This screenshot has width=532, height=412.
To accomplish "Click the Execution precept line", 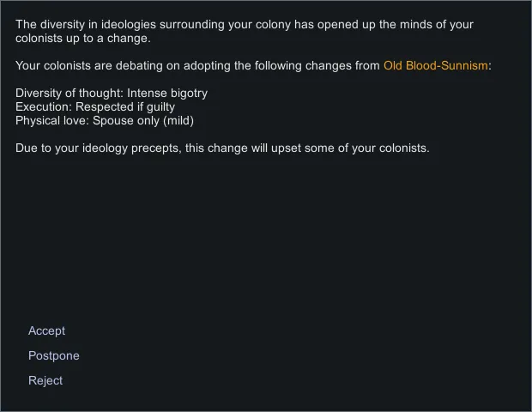I will click(x=95, y=106).
